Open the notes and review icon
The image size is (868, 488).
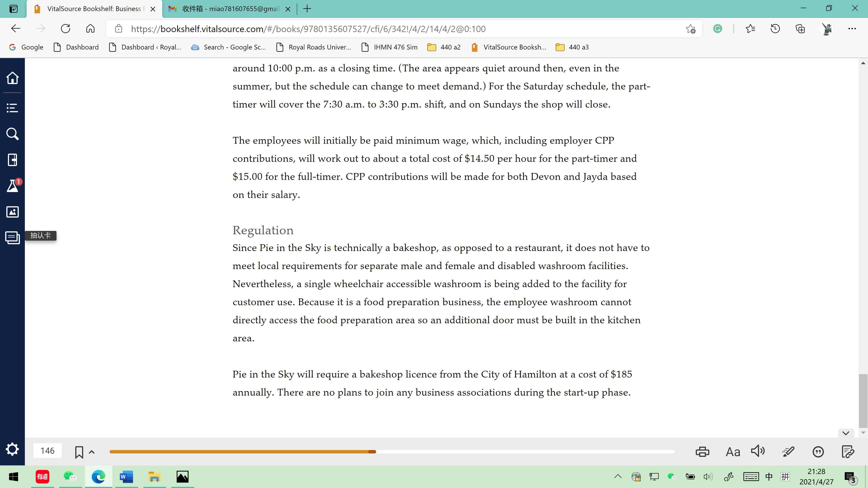click(848, 452)
